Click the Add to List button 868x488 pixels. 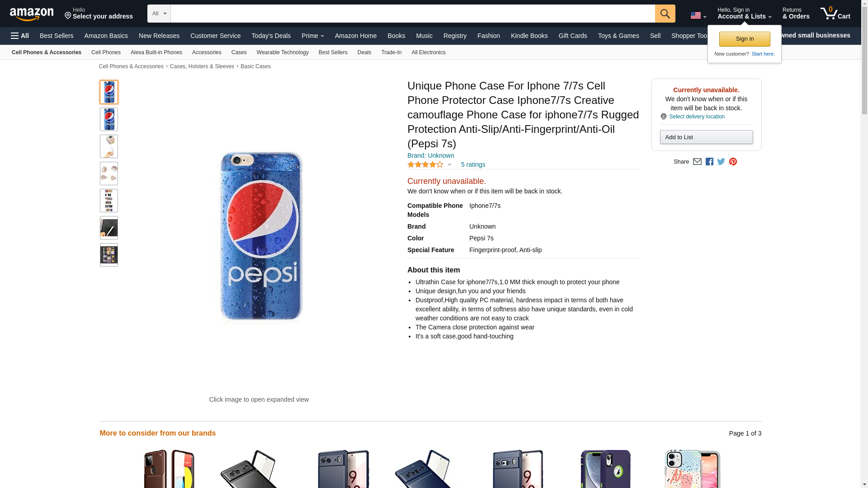point(706,137)
